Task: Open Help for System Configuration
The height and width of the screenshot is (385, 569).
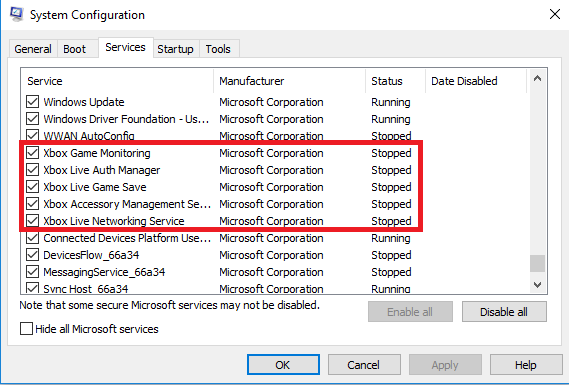Action: pos(526,365)
